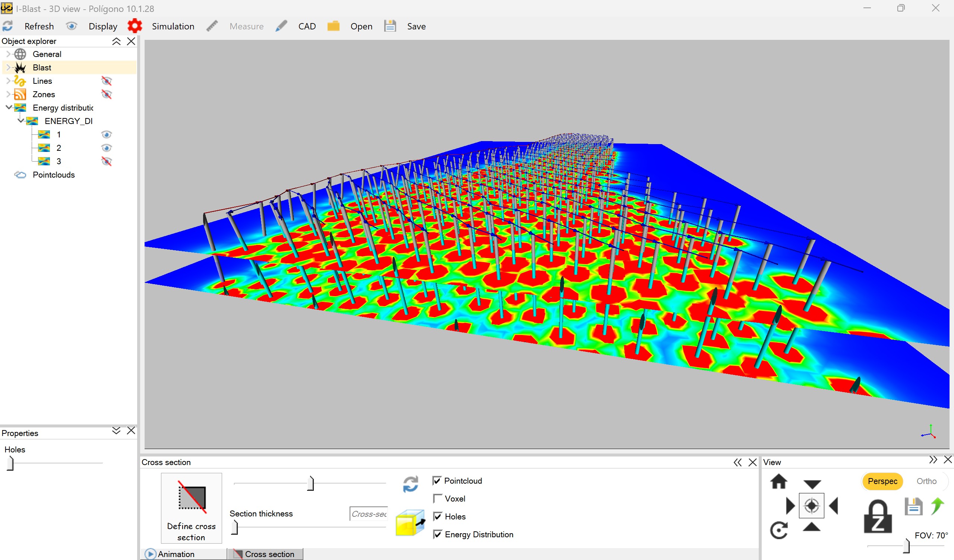Click the save view floppy icon
The width and height of the screenshot is (954, 560).
pos(913,507)
